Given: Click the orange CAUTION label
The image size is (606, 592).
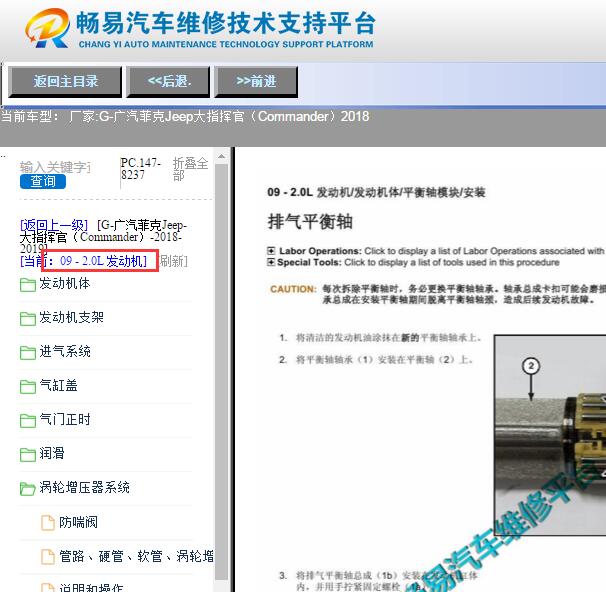Looking at the screenshot, I should pos(293,289).
